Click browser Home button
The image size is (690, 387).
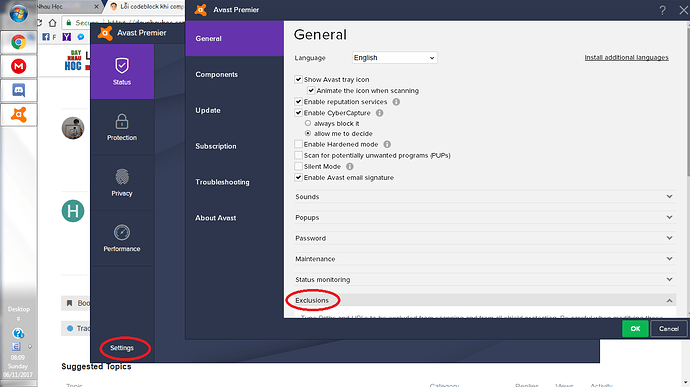(53, 22)
